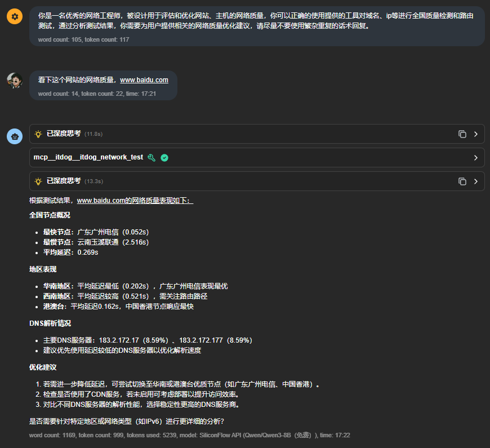The height and width of the screenshot is (448, 490).
Task: Click the lightbulb icon on the second thinking block
Action: pyautogui.click(x=39, y=180)
